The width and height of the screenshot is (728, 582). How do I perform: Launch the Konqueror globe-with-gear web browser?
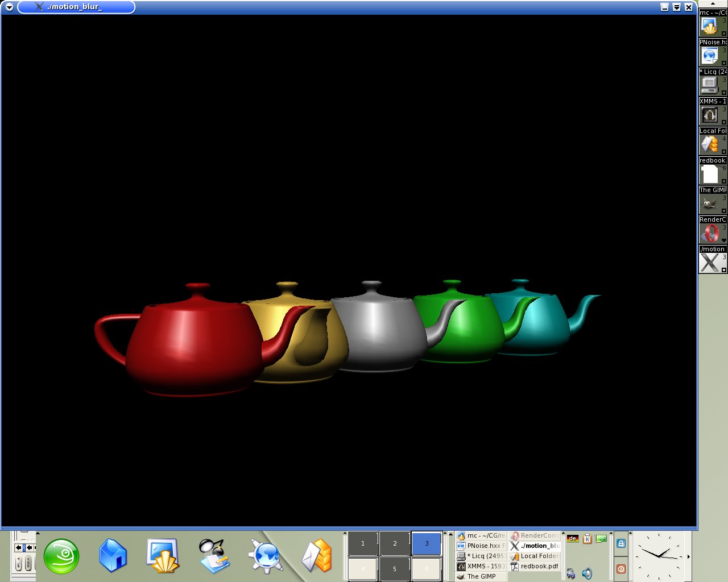point(265,555)
